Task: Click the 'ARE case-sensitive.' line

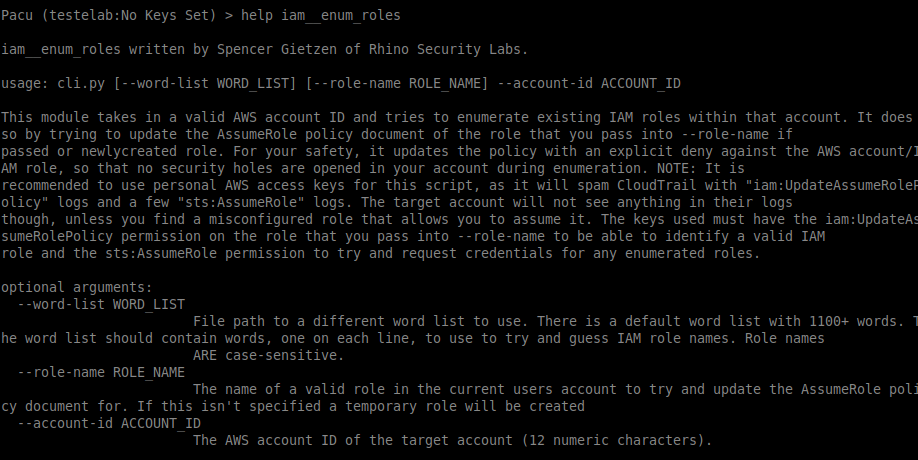Action: (x=269, y=355)
